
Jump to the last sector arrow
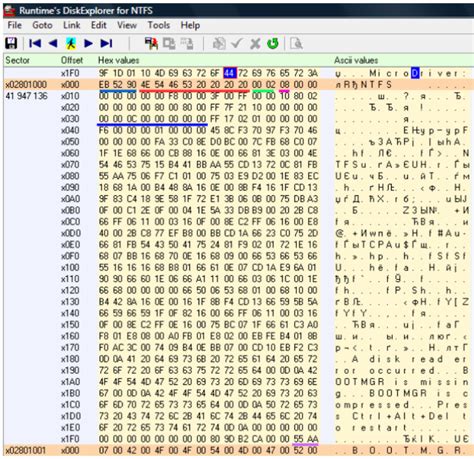coord(106,43)
